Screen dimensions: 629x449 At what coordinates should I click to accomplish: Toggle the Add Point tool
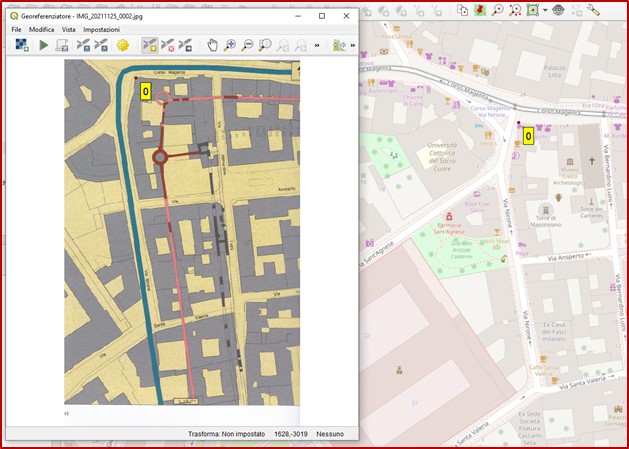coord(150,45)
